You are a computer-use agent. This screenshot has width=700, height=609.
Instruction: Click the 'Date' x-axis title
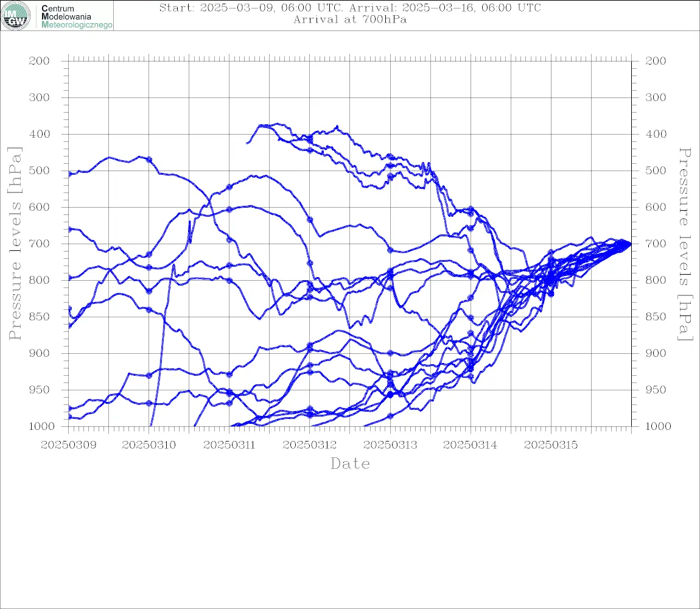[350, 464]
